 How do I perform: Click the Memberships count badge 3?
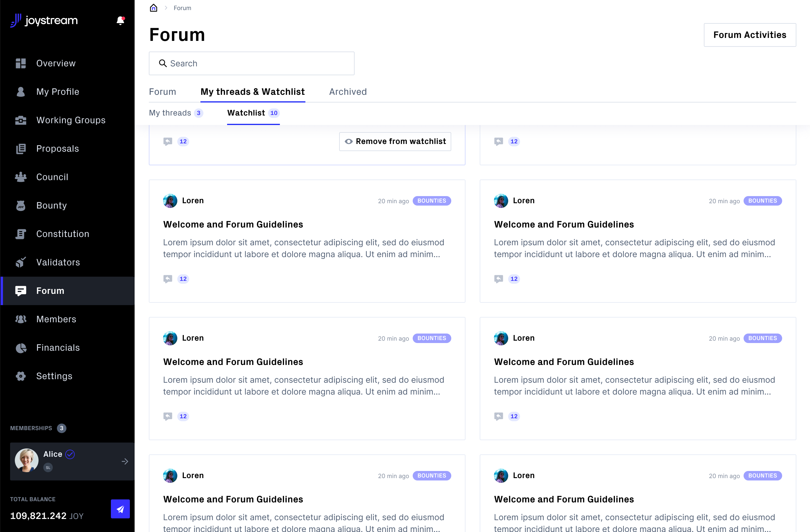[62, 428]
